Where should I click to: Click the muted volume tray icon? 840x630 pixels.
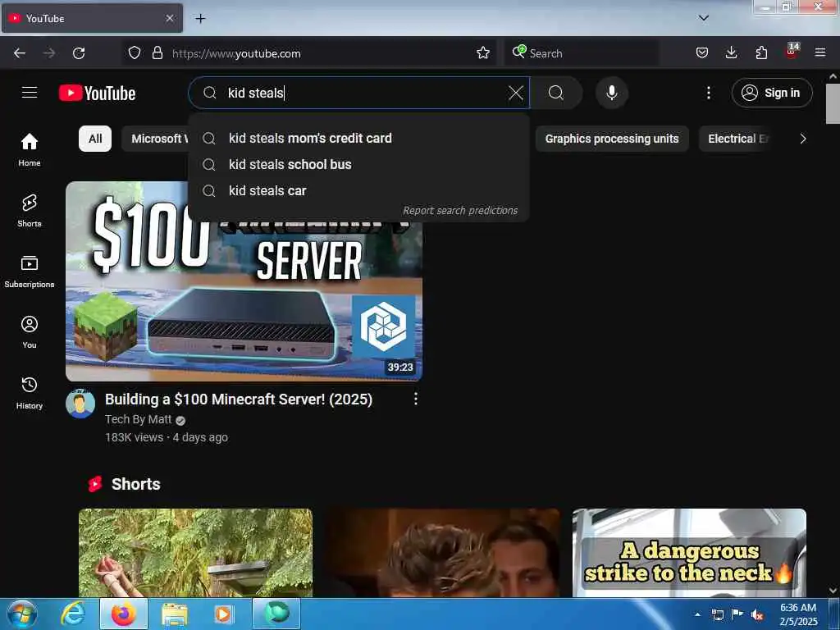click(757, 615)
